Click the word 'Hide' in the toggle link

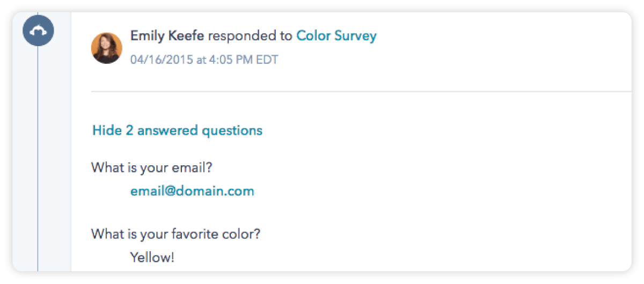107,130
